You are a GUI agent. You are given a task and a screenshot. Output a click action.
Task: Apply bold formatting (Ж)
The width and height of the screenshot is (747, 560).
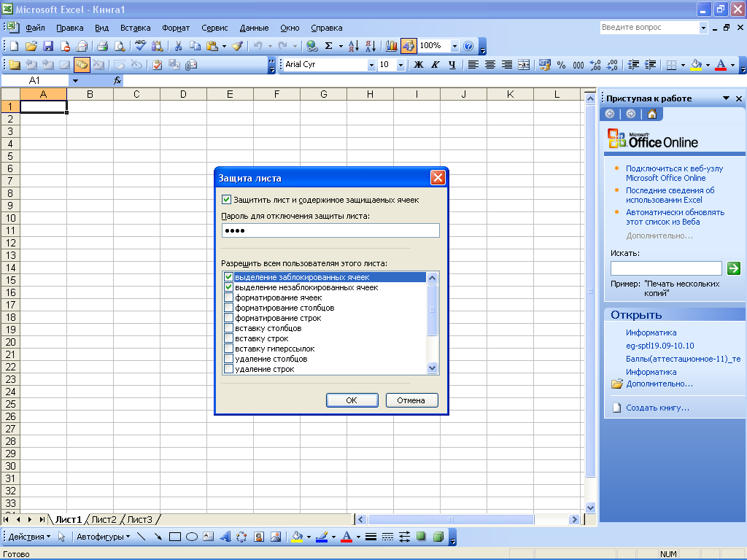pos(418,65)
